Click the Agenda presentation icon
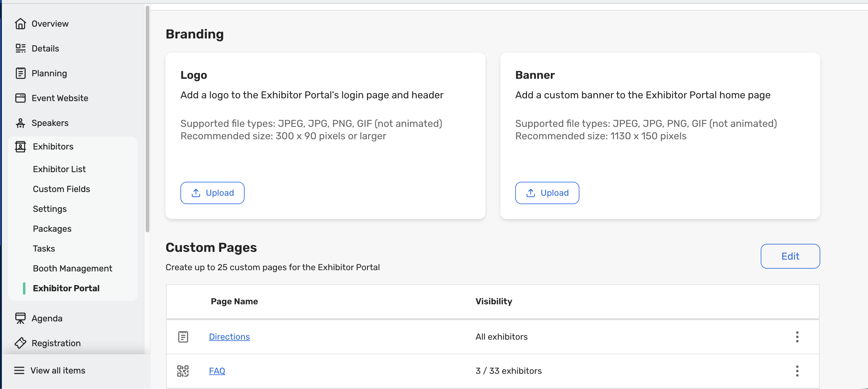Screen dimensions: 868x389 [20, 318]
